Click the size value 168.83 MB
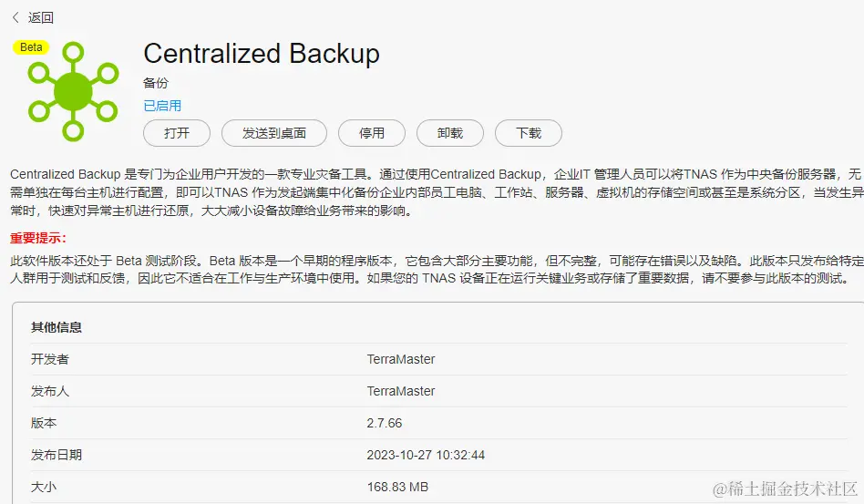 [397, 487]
